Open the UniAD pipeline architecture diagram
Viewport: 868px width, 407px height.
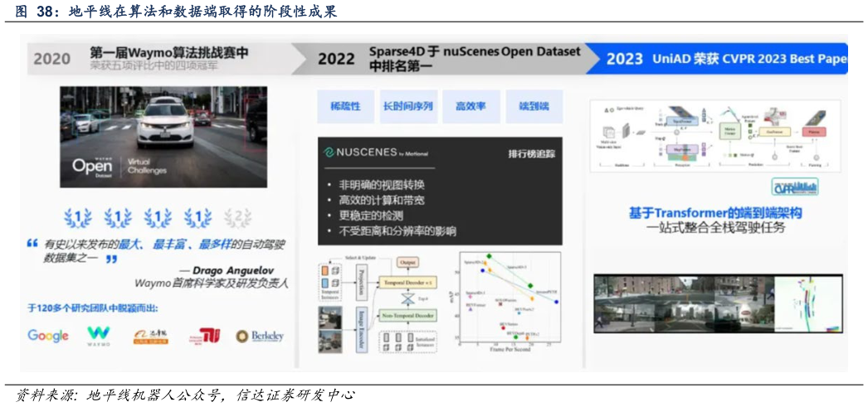pos(715,136)
